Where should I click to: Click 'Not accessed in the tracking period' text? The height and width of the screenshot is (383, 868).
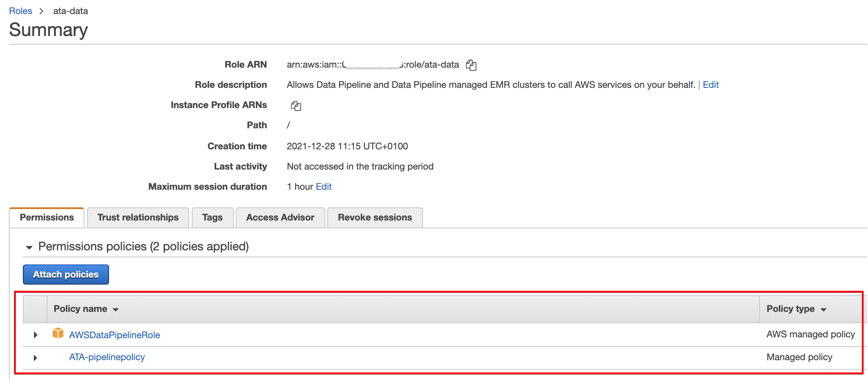[x=360, y=166]
